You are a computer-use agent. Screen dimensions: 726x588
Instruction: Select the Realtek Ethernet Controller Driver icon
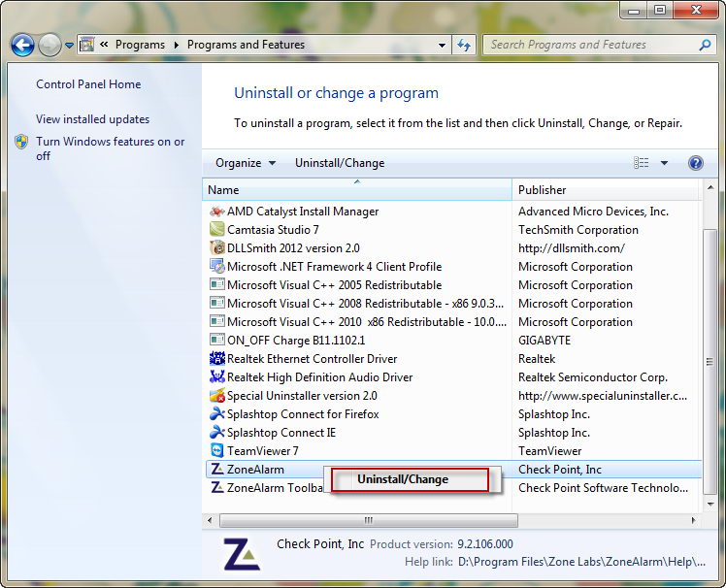(x=217, y=359)
